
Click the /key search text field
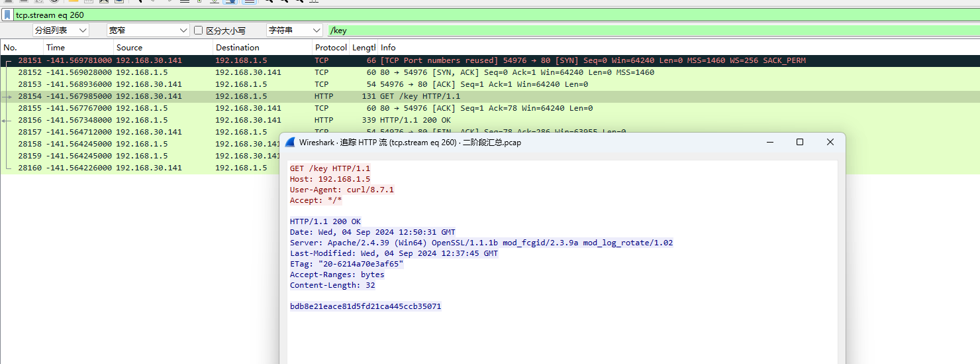click(654, 30)
